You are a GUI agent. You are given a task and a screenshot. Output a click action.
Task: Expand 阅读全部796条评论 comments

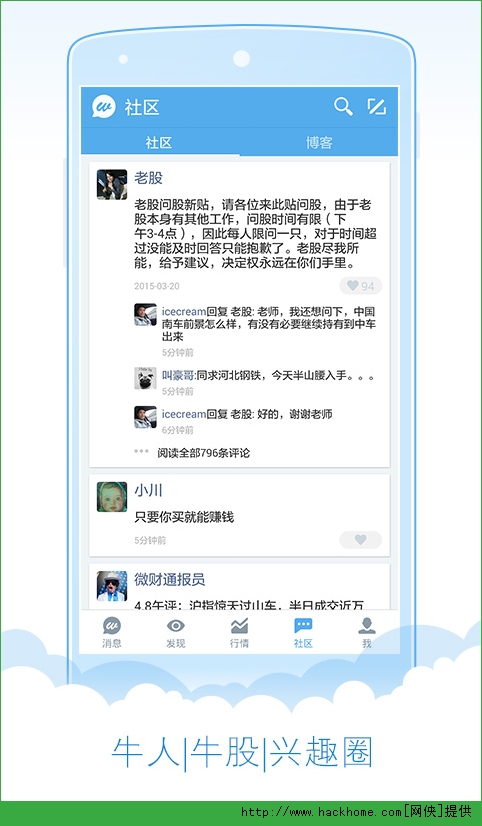coord(203,453)
